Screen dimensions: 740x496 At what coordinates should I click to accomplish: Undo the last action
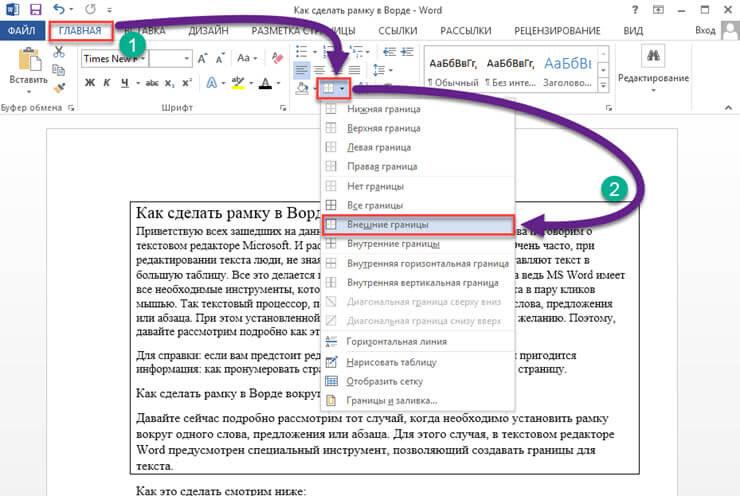coord(59,9)
